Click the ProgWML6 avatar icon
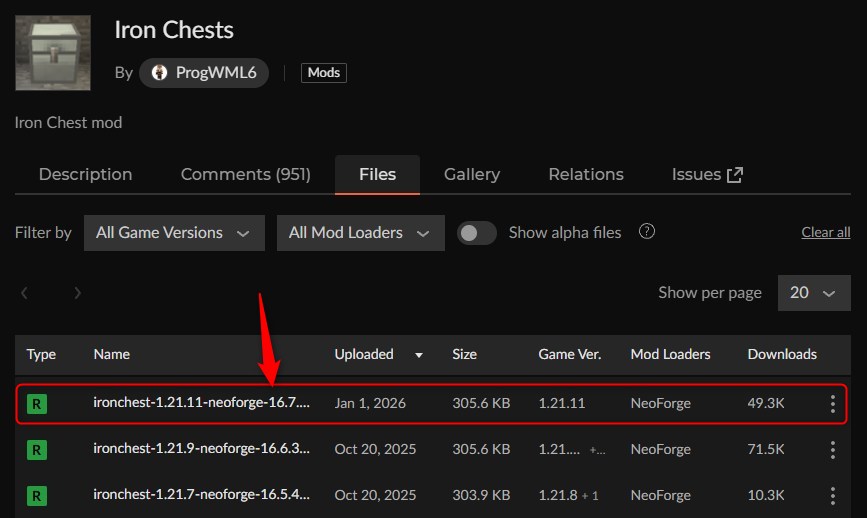The image size is (867, 518). pos(159,72)
